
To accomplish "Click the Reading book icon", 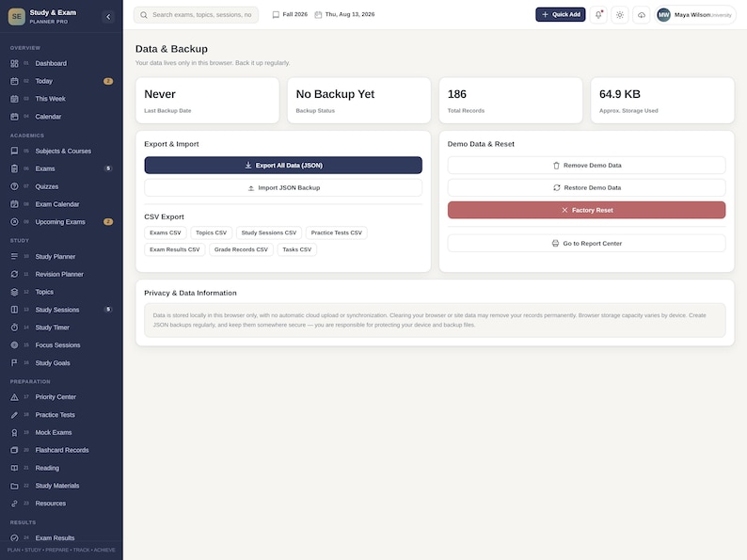I will tap(14, 468).
